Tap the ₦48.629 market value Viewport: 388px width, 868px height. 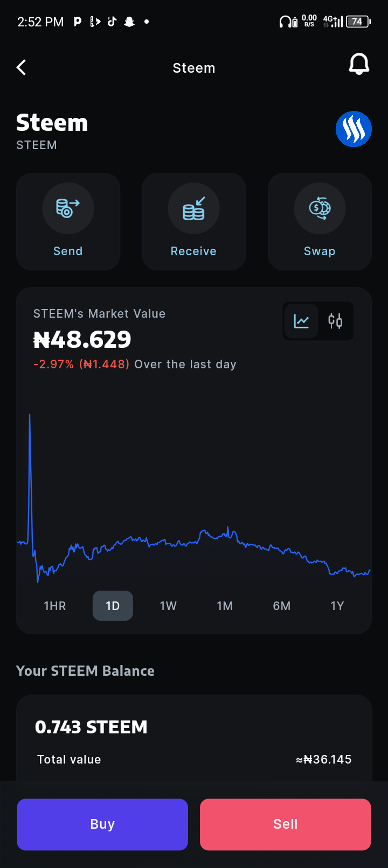82,339
